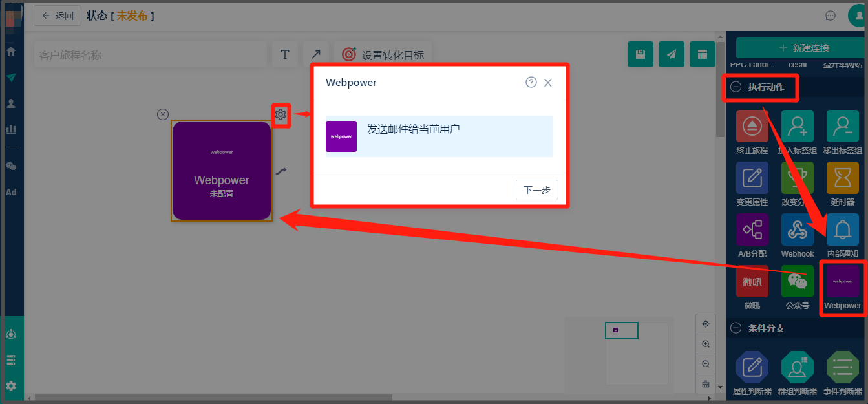868x404 pixels.
Task: Open settings gear in left sidebar
Action: coord(11,386)
